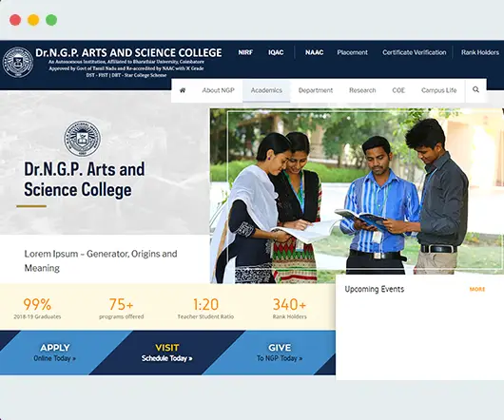Click the Lorem Ipsum – Generator caption
504x420 pixels.
point(101,260)
